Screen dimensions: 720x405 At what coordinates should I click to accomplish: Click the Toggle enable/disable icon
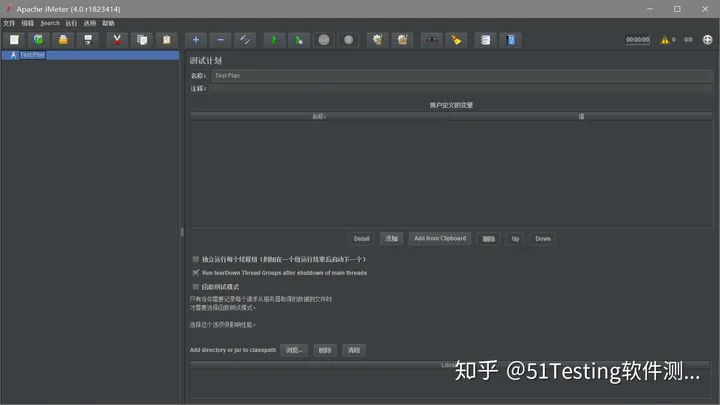click(245, 40)
